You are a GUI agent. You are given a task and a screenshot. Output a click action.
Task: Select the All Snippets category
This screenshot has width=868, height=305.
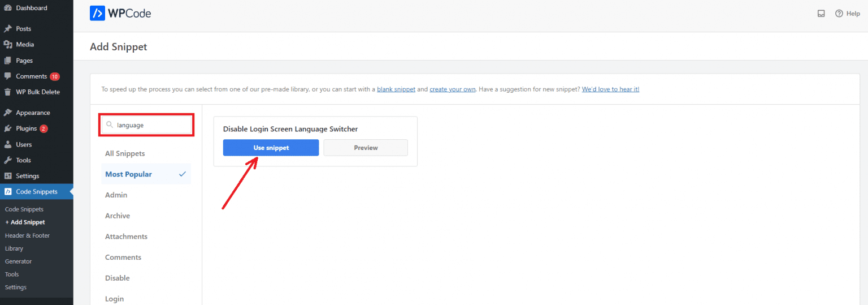pyautogui.click(x=125, y=153)
